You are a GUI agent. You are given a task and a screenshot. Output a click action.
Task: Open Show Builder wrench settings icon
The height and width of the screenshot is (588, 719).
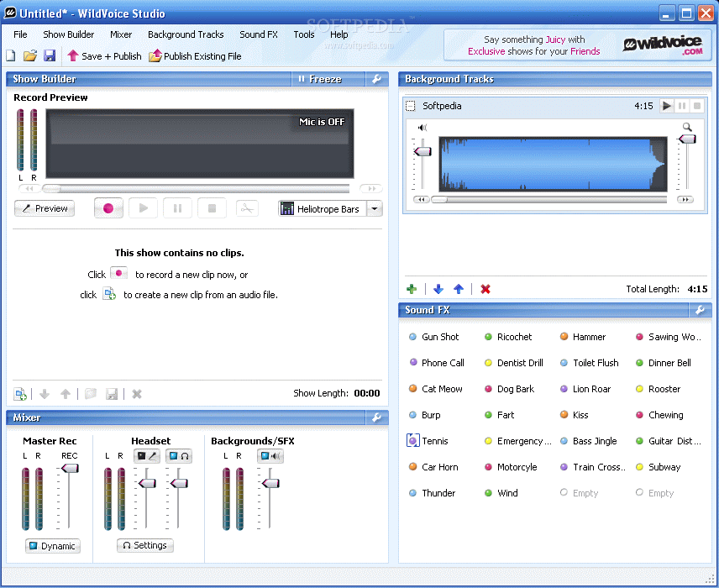point(377,79)
